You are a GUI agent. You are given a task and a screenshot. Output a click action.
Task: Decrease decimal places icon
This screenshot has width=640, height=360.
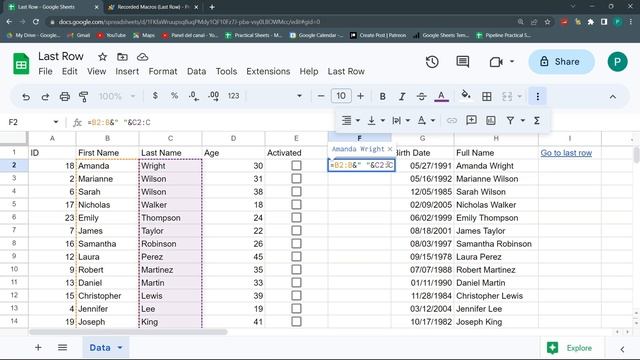[194, 96]
